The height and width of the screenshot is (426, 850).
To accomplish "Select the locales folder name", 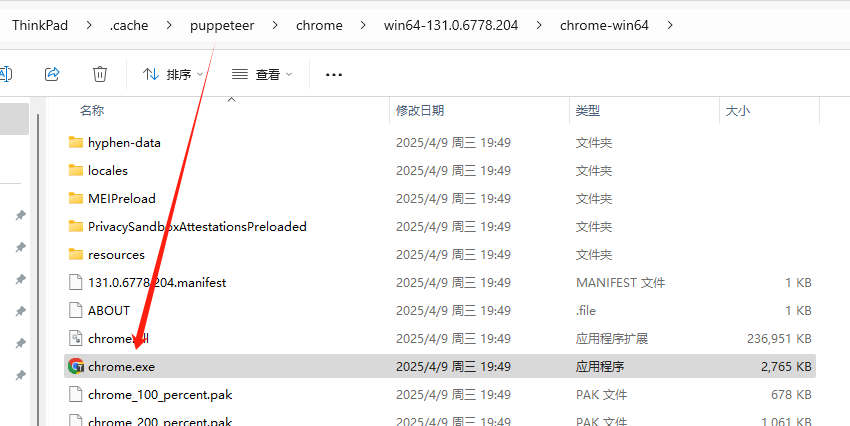I will (108, 170).
